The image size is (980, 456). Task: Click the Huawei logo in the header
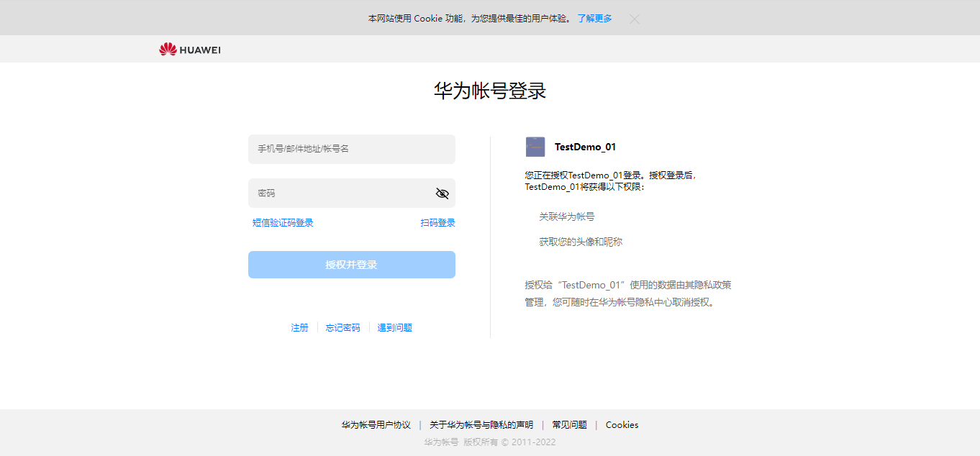190,50
